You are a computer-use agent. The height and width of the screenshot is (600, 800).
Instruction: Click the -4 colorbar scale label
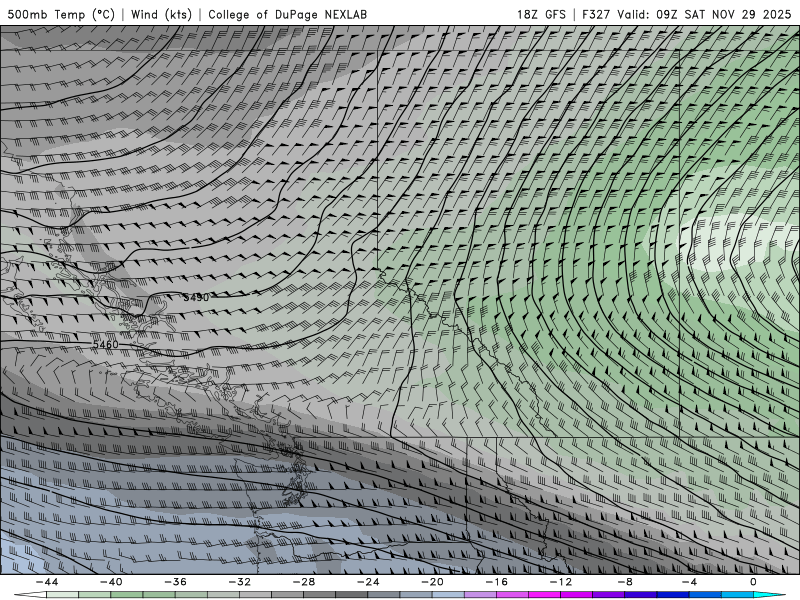[x=690, y=582]
